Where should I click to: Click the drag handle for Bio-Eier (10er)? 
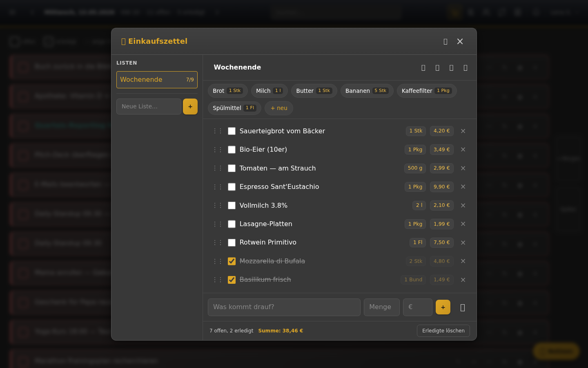218,150
